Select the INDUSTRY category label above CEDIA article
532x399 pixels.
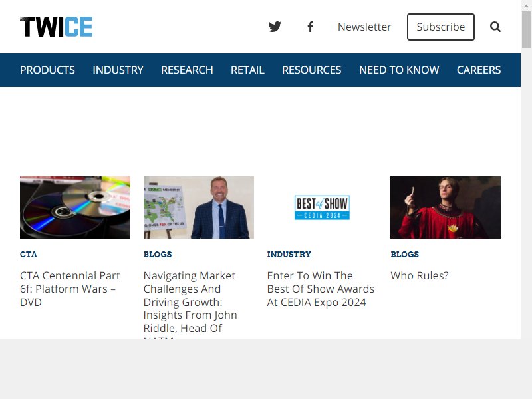(x=289, y=254)
